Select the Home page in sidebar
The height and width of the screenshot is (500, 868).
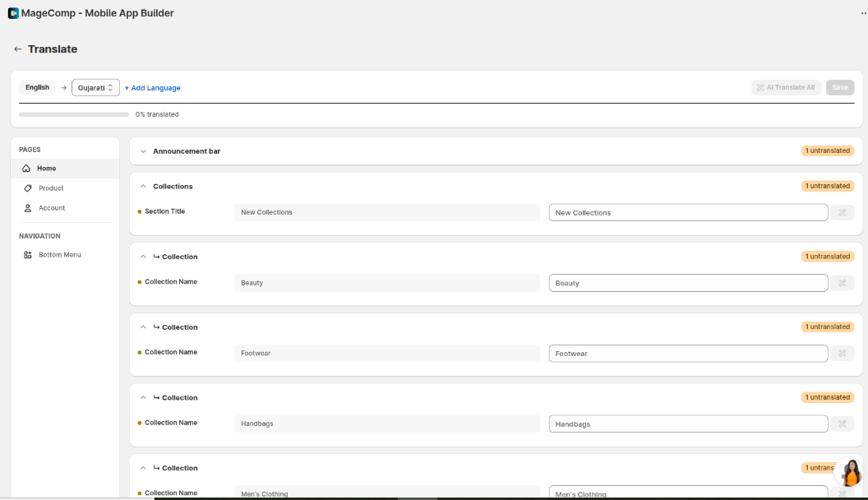(47, 169)
